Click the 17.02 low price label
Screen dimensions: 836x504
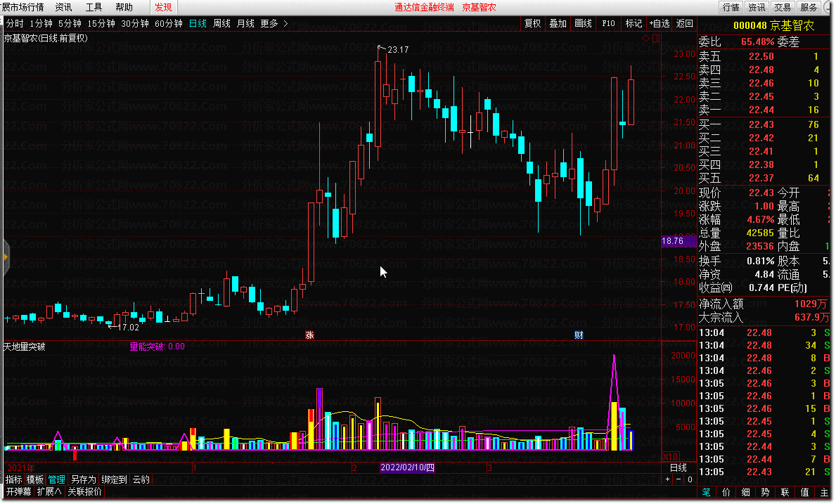click(128, 327)
